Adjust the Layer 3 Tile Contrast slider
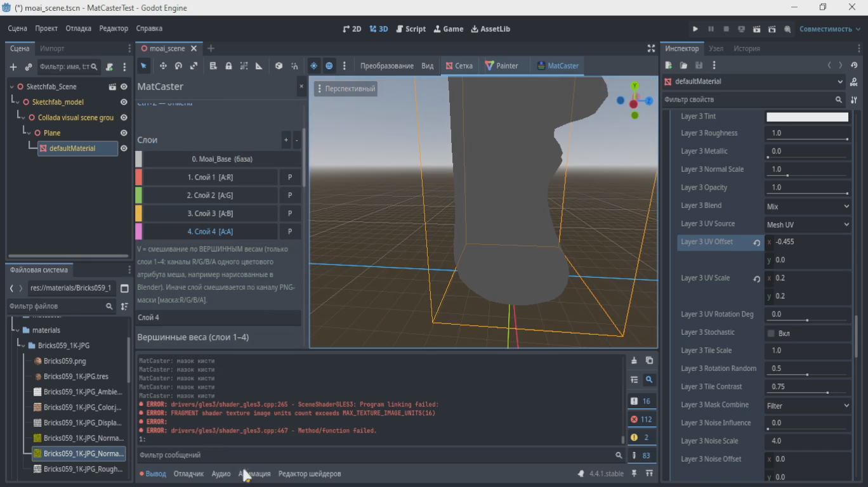Image resolution: width=868 pixels, height=487 pixels. [808, 393]
